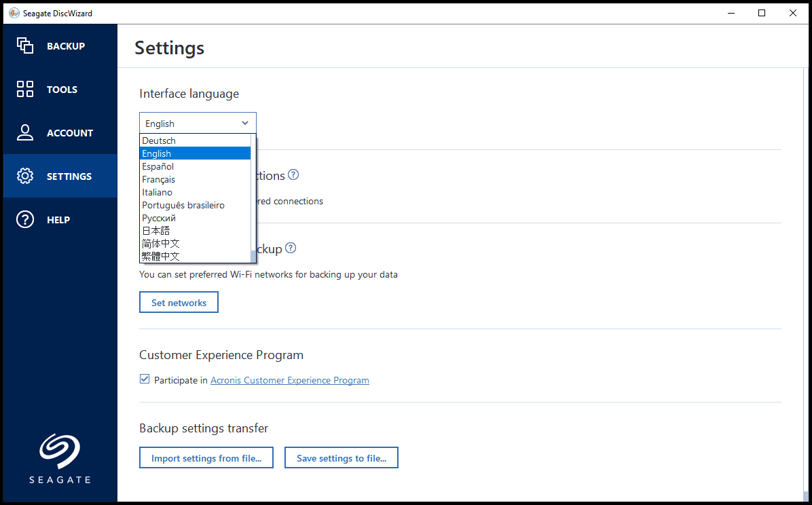Open the Acronis Customer Experience Program link
The image size is (812, 505).
[290, 381]
